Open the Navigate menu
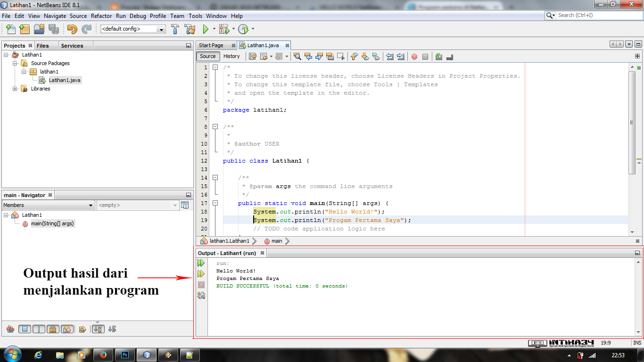Viewport: 644px width, 362px height. (x=55, y=16)
